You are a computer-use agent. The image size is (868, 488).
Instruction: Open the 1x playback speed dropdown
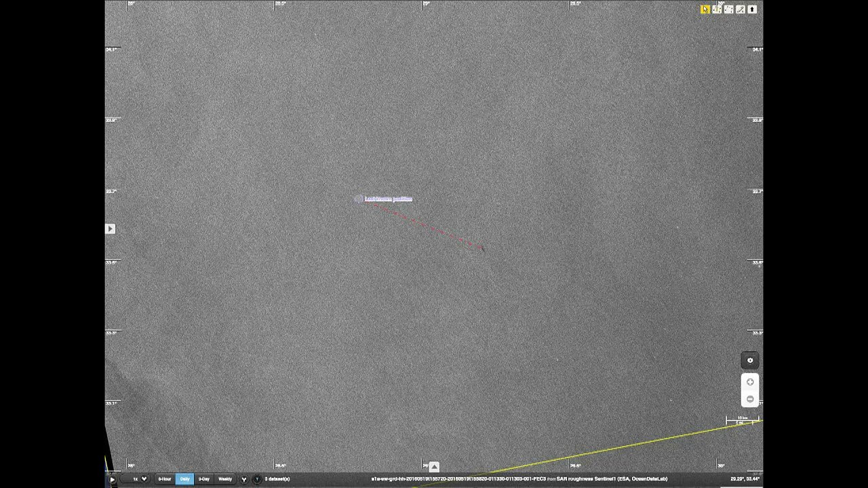click(136, 479)
